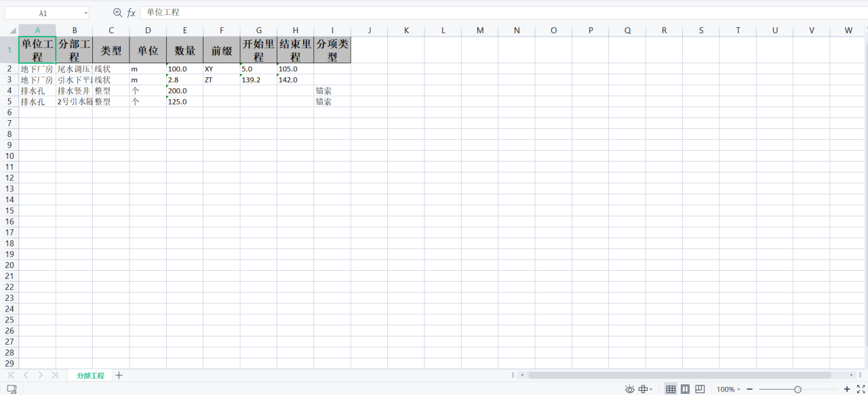Click the fx insert function icon

132,13
